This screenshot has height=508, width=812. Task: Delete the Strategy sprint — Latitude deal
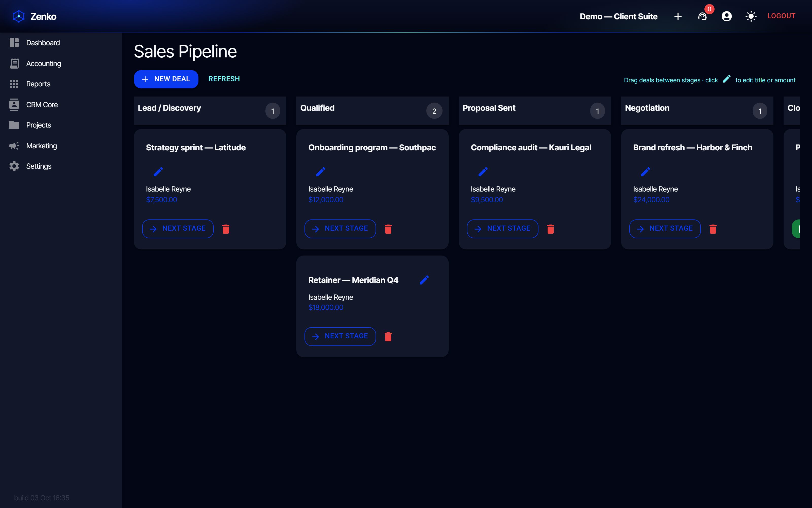tap(226, 229)
